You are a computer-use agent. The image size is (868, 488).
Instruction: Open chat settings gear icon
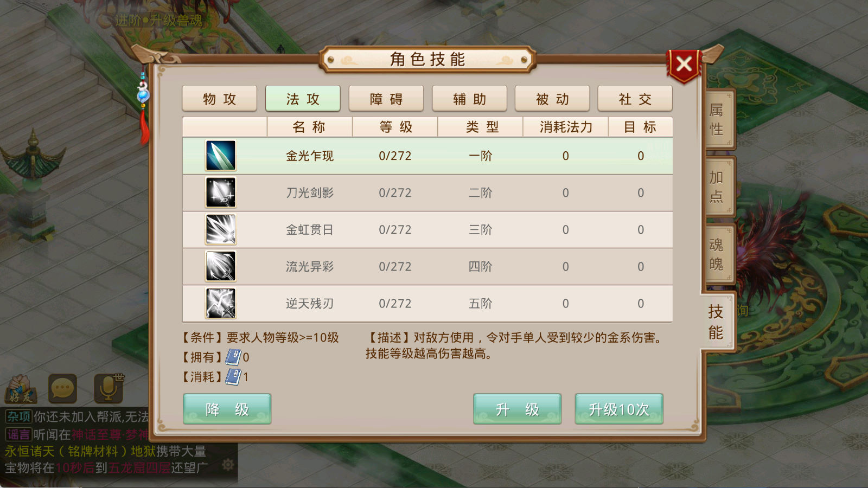[228, 465]
